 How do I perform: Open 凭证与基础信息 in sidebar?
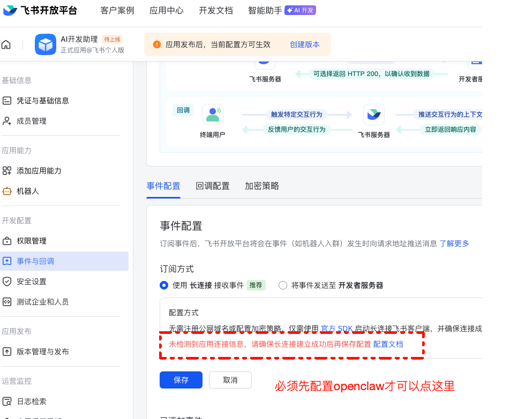pyautogui.click(x=43, y=101)
